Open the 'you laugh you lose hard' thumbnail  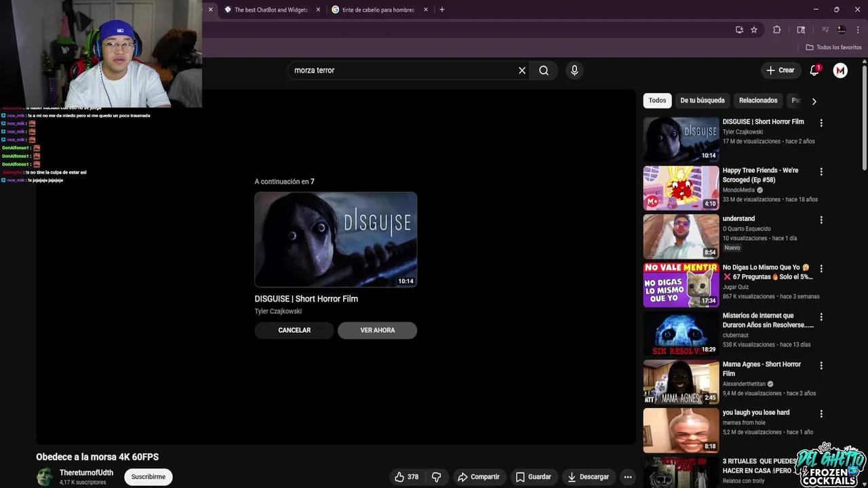click(x=681, y=430)
